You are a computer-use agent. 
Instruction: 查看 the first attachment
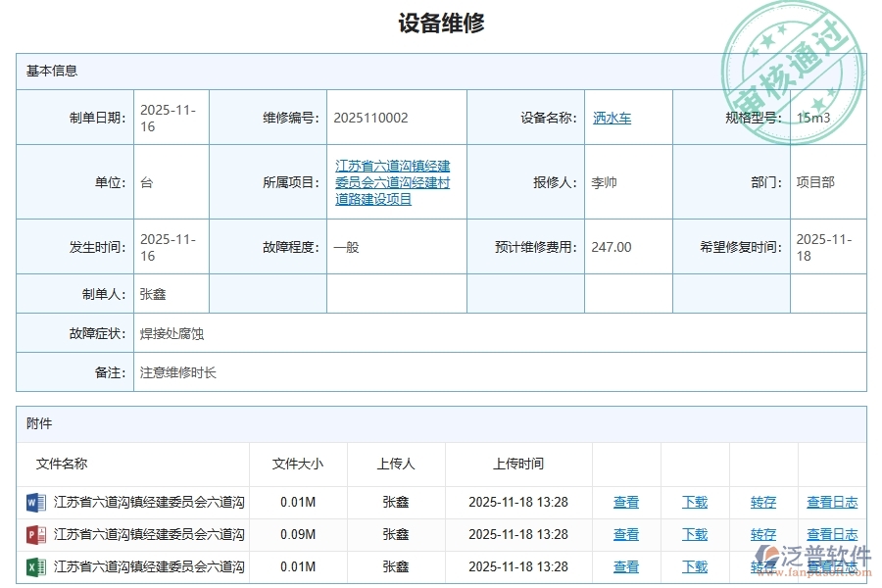tap(626, 502)
